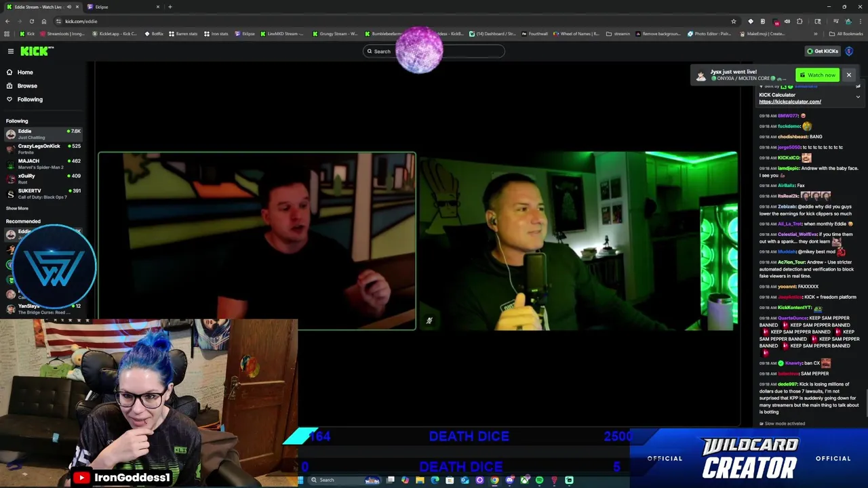Click the KICK logo

tap(36, 51)
